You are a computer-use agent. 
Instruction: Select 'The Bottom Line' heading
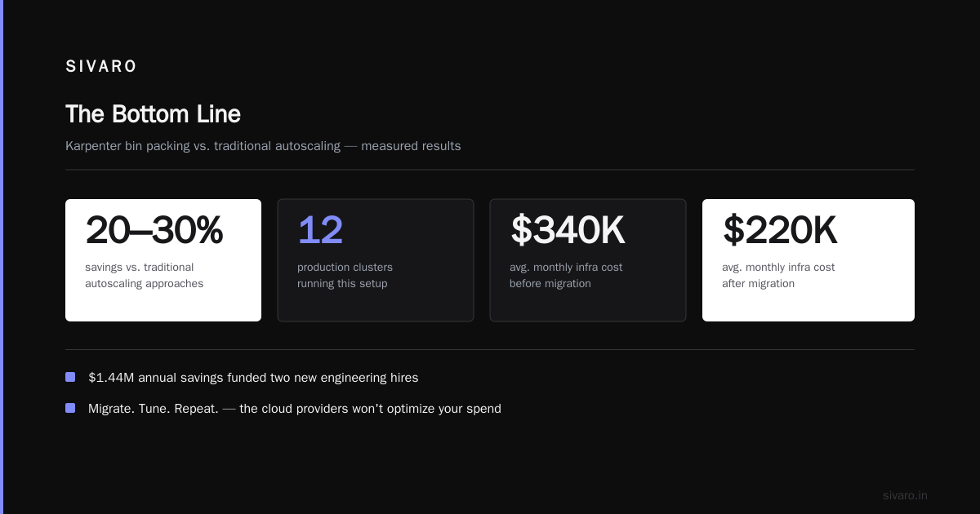coord(153,114)
